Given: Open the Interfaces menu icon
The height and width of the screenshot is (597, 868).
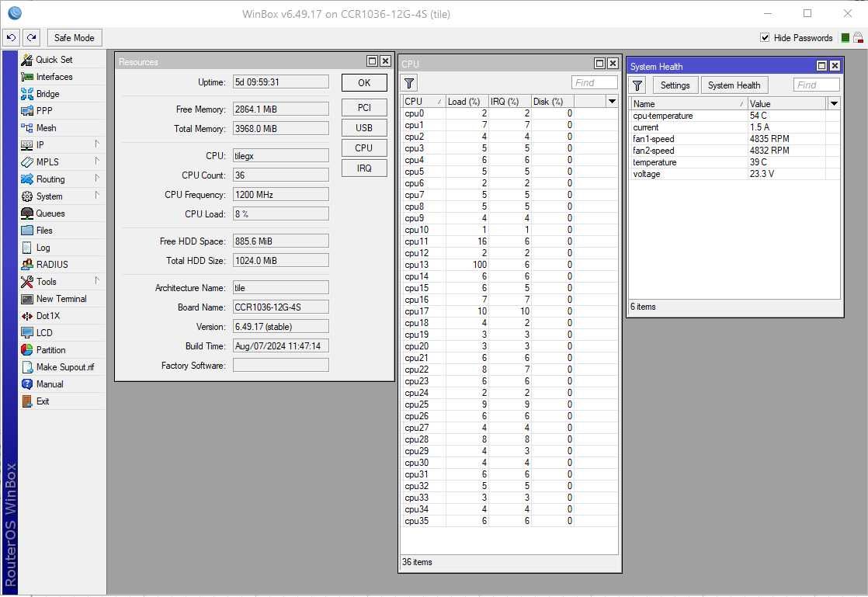Looking at the screenshot, I should (x=26, y=77).
